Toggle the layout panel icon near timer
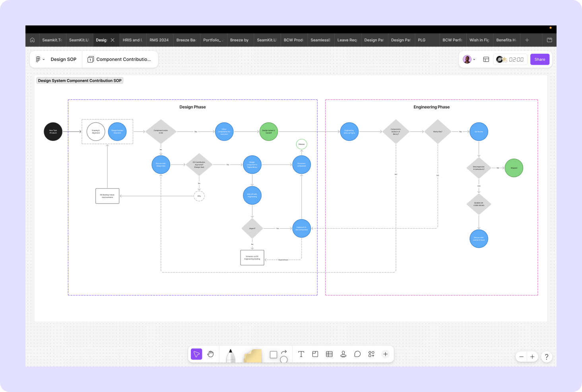Screen dimensions: 582x392 pos(486,59)
